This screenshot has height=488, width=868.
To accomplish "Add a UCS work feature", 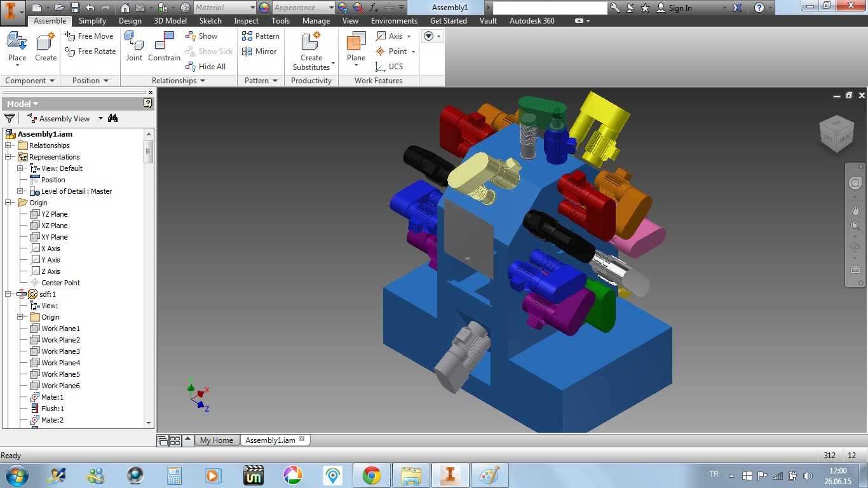I will tap(389, 67).
